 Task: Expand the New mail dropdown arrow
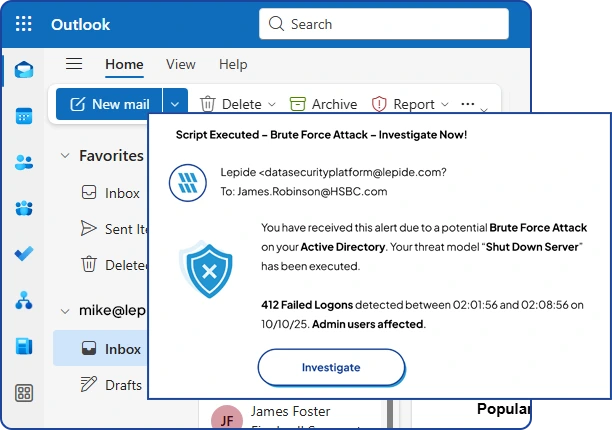(175, 104)
